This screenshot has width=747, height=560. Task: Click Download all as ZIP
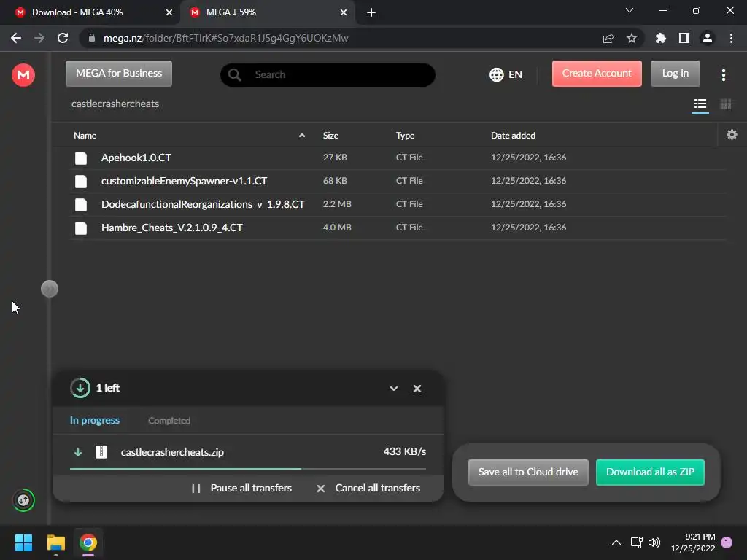tap(650, 472)
